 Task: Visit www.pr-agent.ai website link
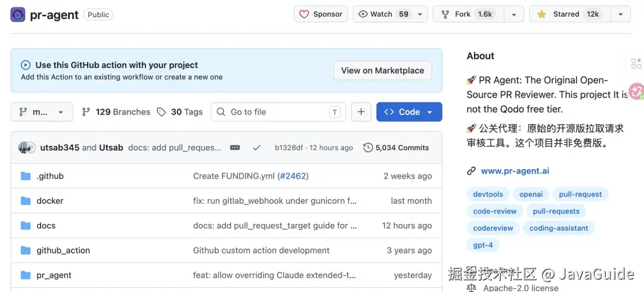(515, 171)
